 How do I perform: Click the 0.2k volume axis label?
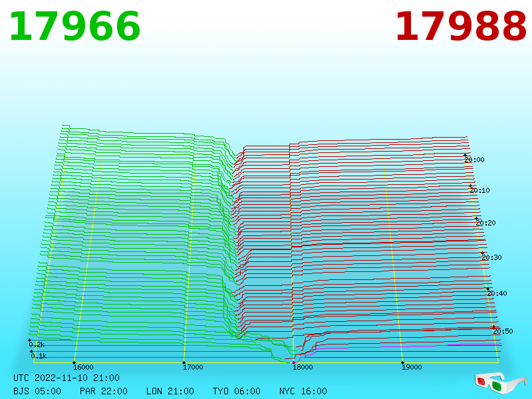point(37,344)
